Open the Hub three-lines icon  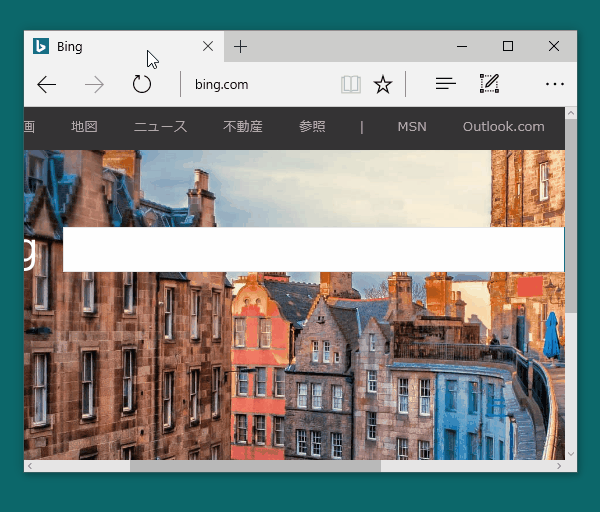click(445, 83)
